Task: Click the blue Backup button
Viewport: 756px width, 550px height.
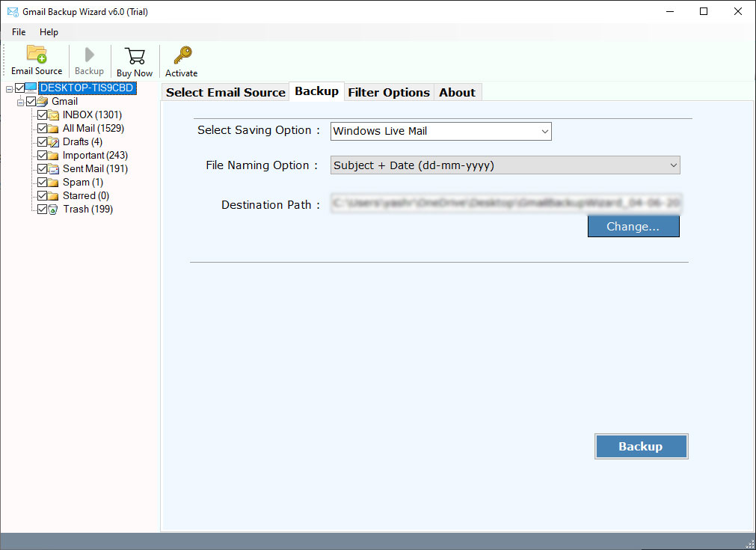Action: pos(641,446)
